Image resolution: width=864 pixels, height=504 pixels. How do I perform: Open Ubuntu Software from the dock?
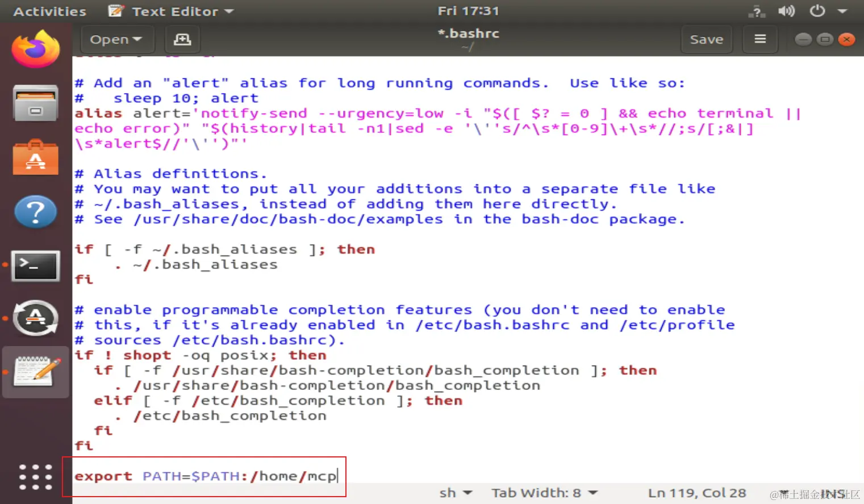[36, 157]
